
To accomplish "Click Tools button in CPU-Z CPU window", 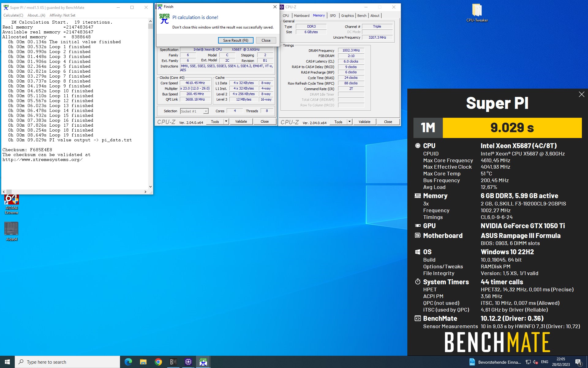I will click(x=215, y=121).
